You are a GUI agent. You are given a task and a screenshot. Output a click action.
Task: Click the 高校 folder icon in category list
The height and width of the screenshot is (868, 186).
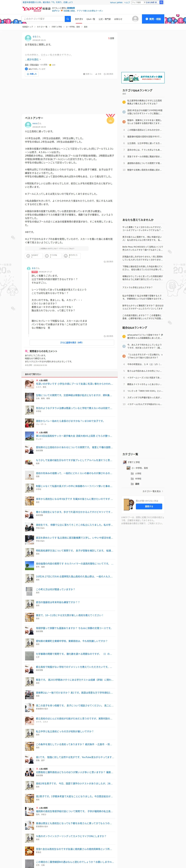(132, 484)
